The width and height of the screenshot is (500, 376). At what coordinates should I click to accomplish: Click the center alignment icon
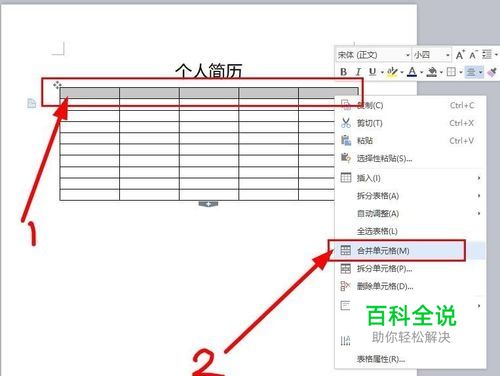(471, 72)
